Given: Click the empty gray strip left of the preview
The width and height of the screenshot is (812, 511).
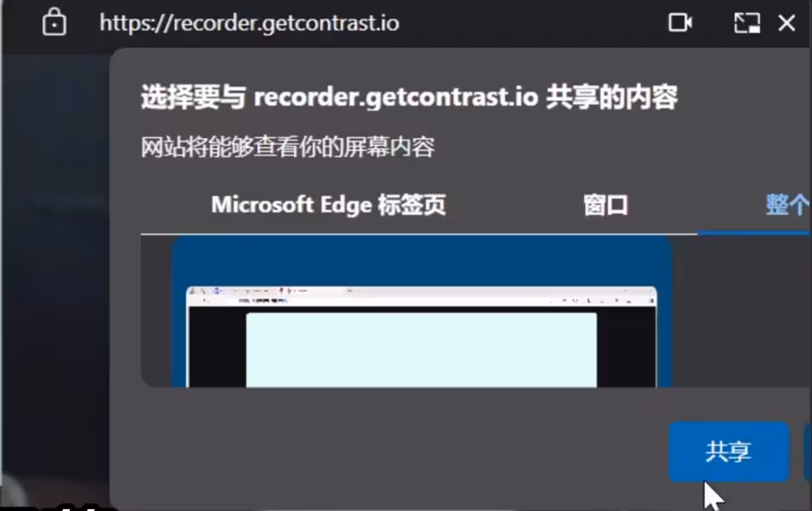Looking at the screenshot, I should [x=155, y=311].
